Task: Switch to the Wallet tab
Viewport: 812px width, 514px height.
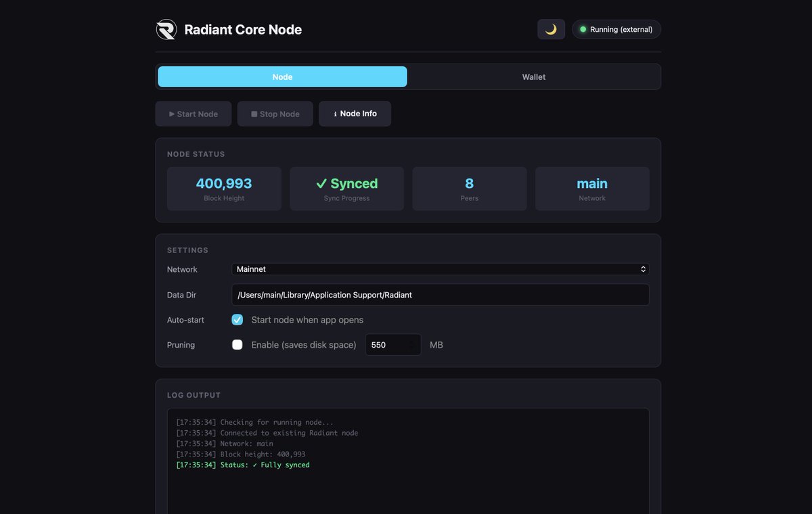Action: pyautogui.click(x=534, y=77)
